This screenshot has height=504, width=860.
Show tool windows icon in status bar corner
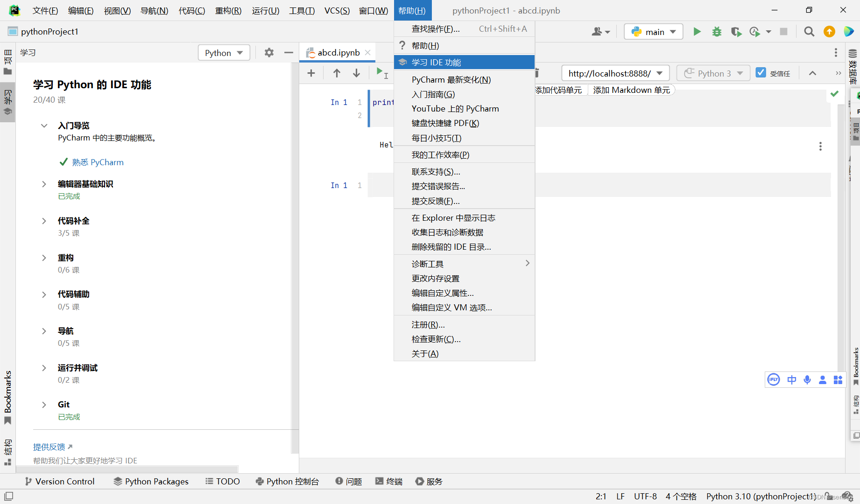coord(8,496)
